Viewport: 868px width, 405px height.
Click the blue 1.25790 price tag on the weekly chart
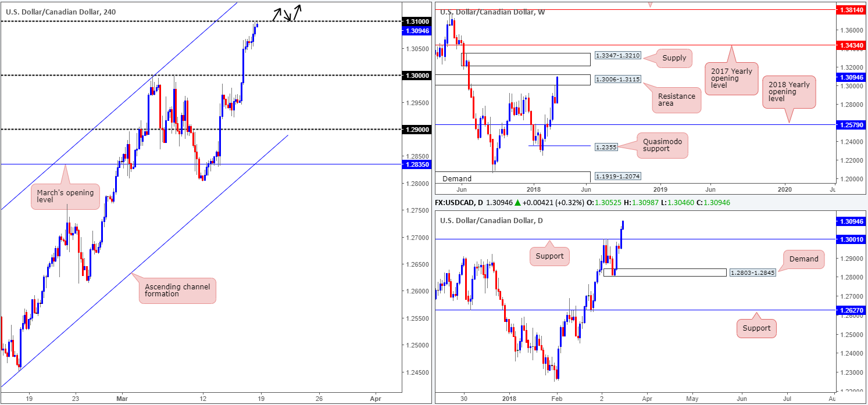pos(851,124)
